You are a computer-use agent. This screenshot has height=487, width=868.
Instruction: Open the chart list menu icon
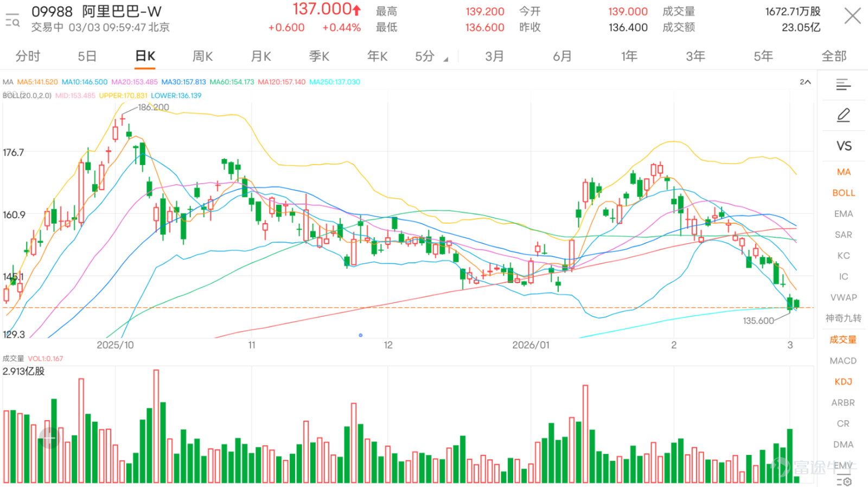tap(843, 85)
